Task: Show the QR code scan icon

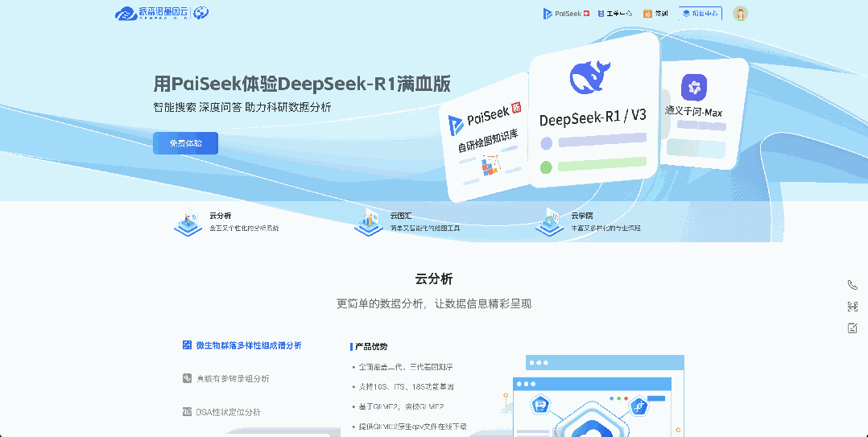Action: pyautogui.click(x=852, y=307)
